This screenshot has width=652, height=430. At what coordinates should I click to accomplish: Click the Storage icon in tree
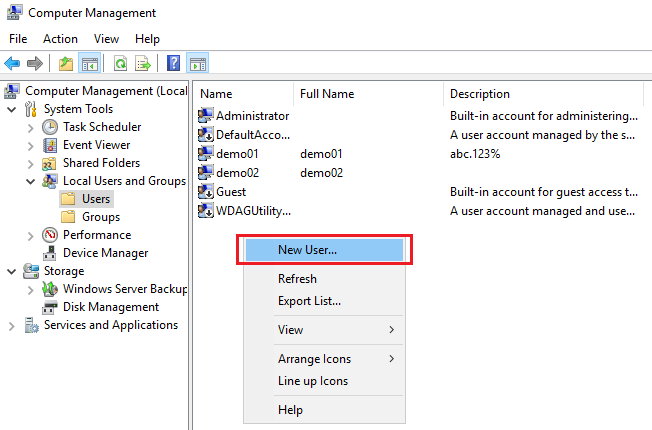(x=31, y=271)
